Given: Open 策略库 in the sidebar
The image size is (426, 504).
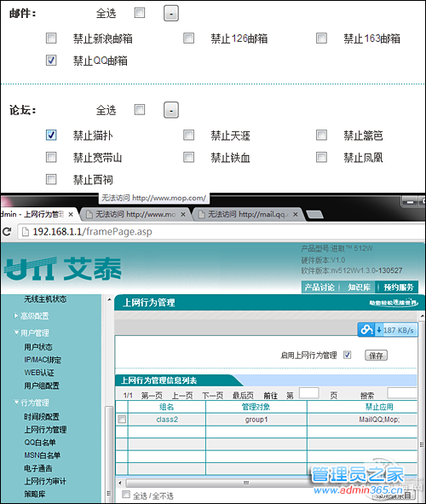Looking at the screenshot, I should click(x=35, y=494).
